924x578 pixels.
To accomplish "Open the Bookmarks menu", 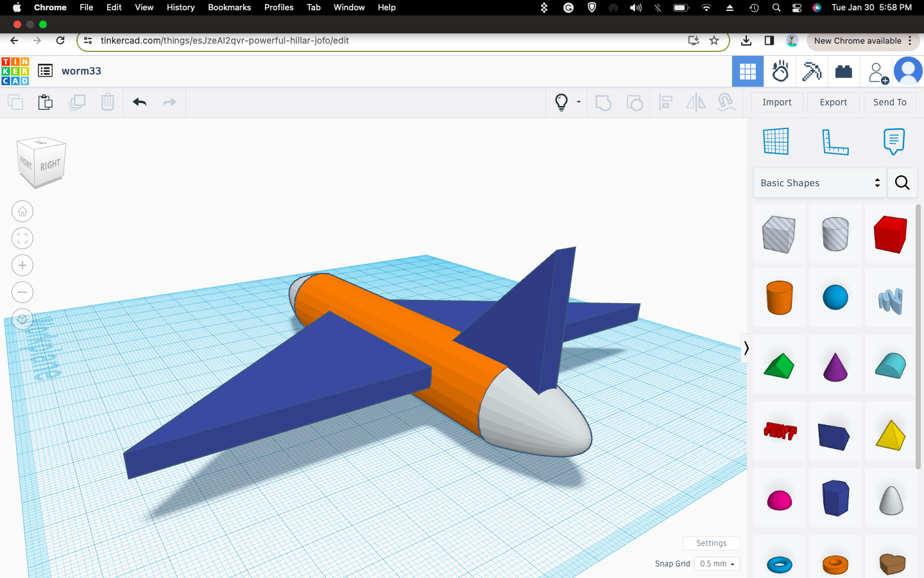I will (229, 7).
